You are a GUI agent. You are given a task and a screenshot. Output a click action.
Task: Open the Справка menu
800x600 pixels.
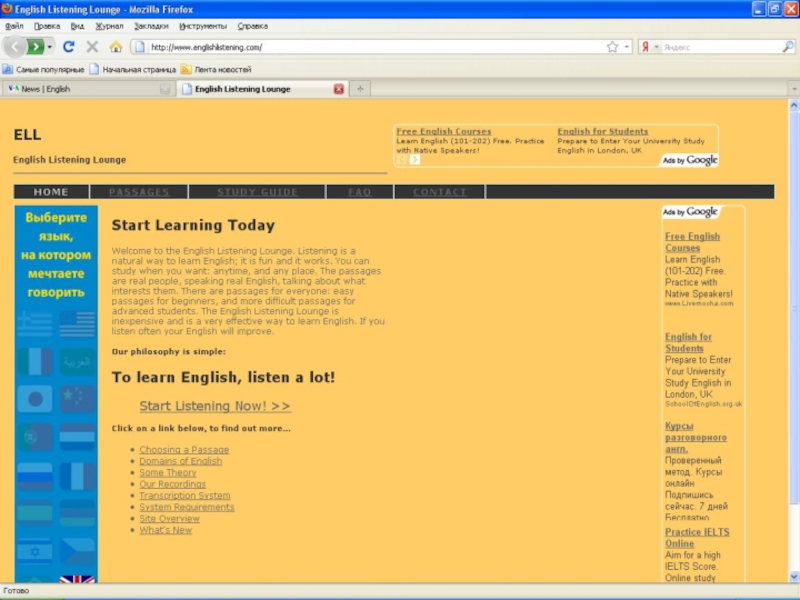coord(253,26)
